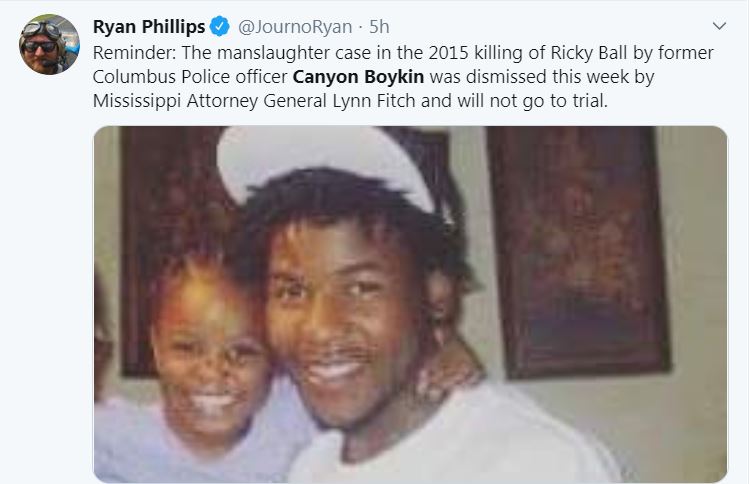Click the dot separator before 5h
The image size is (749, 484).
[361, 27]
